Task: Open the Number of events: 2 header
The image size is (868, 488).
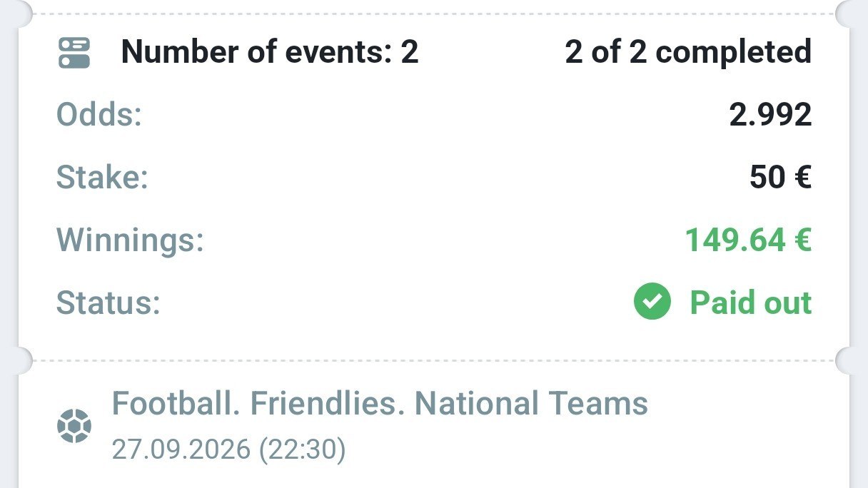Action: (x=270, y=52)
